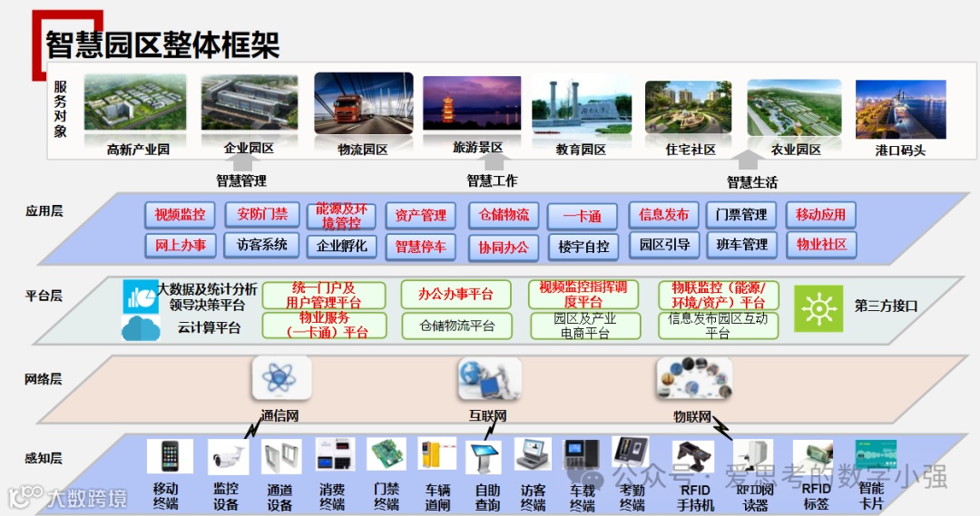Select the 门票管理 application box

(x=741, y=215)
